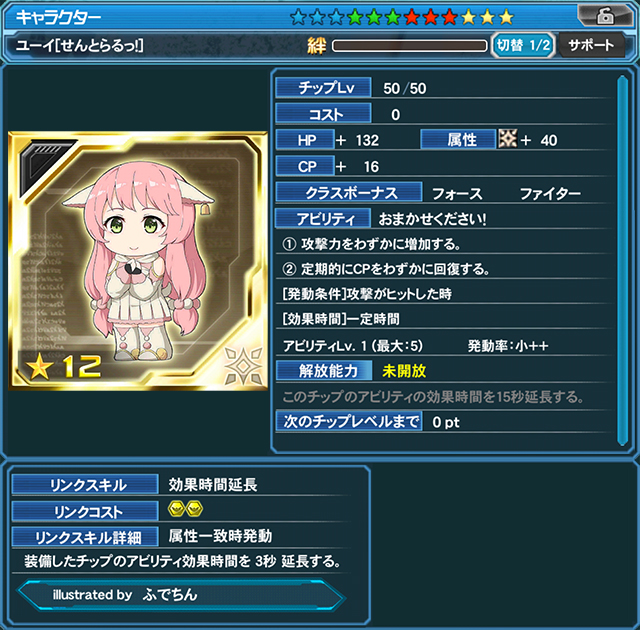Click the element emblem on chip card corner

(x=244, y=366)
